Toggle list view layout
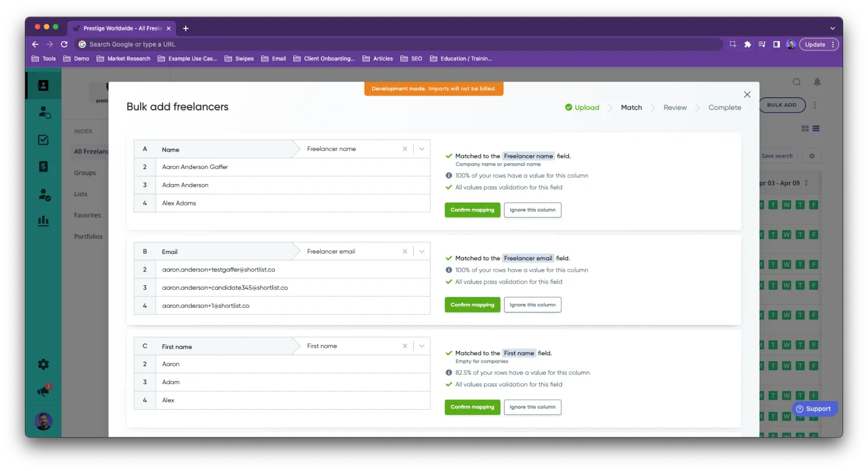This screenshot has height=471, width=868. (x=816, y=128)
